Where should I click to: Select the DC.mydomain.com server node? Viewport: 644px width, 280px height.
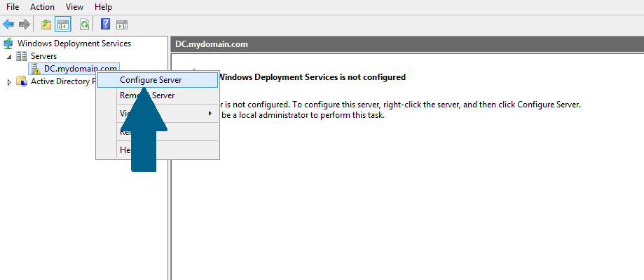tap(80, 69)
